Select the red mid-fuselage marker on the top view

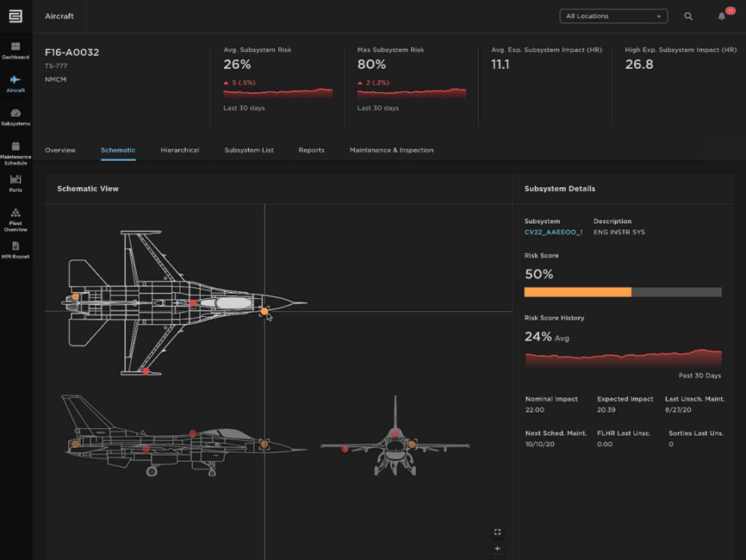point(193,303)
